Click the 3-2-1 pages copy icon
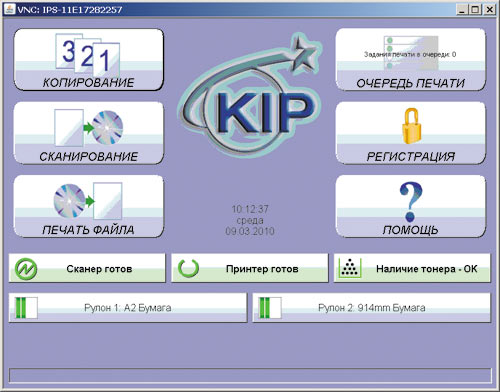Image resolution: width=500 pixels, height=392 pixels. tap(88, 55)
